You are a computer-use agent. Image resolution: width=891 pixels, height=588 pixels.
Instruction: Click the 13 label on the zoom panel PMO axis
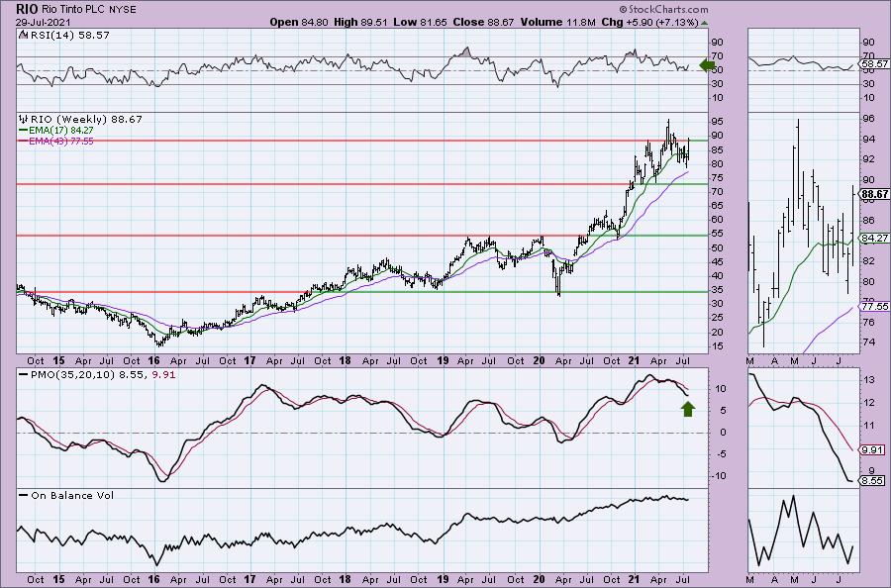click(868, 379)
